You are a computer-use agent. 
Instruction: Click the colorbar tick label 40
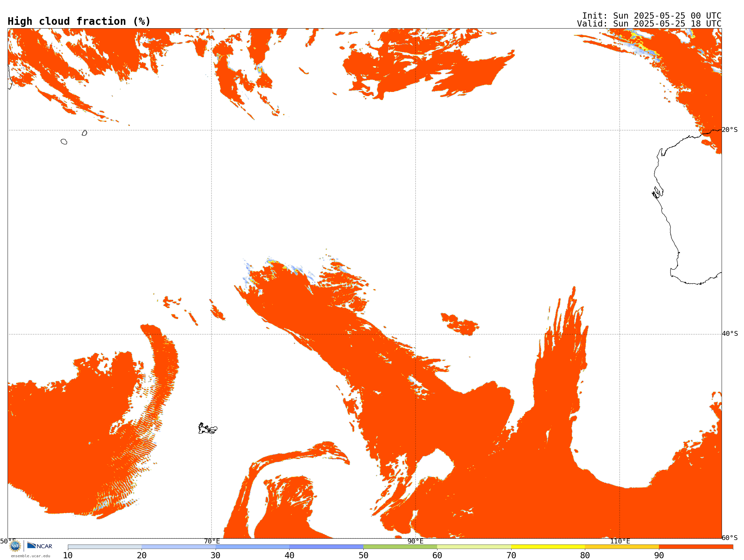(x=289, y=556)
